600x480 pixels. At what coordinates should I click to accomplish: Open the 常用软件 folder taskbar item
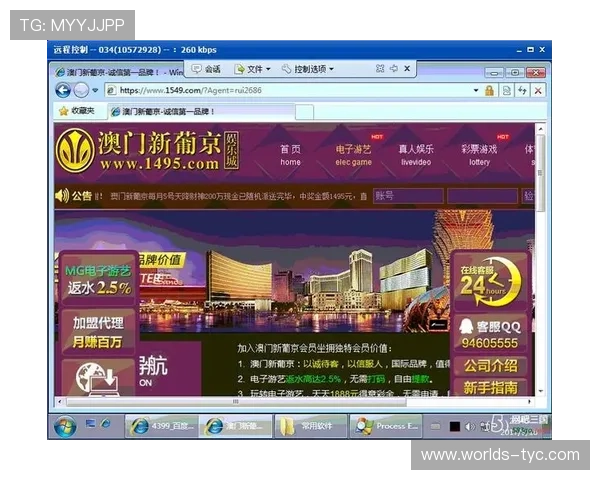point(310,426)
